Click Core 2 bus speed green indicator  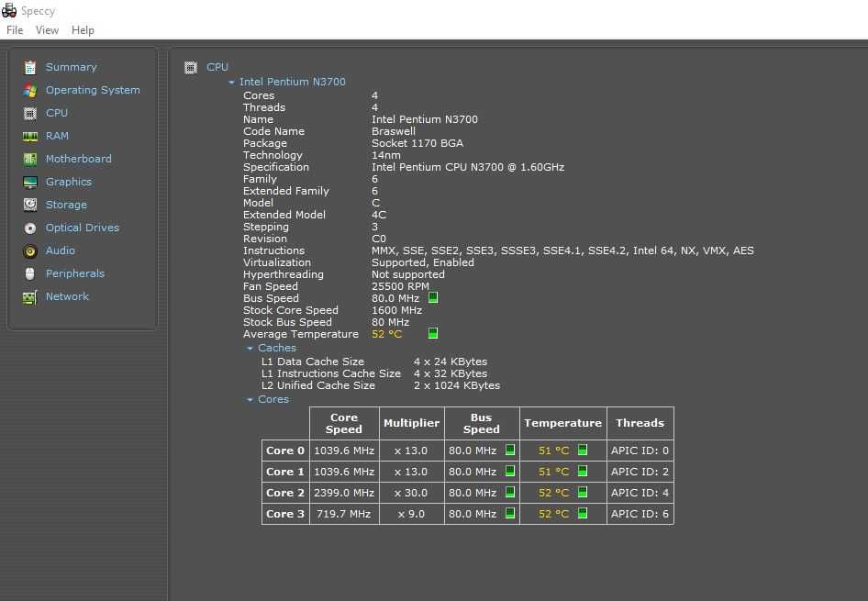(x=510, y=492)
